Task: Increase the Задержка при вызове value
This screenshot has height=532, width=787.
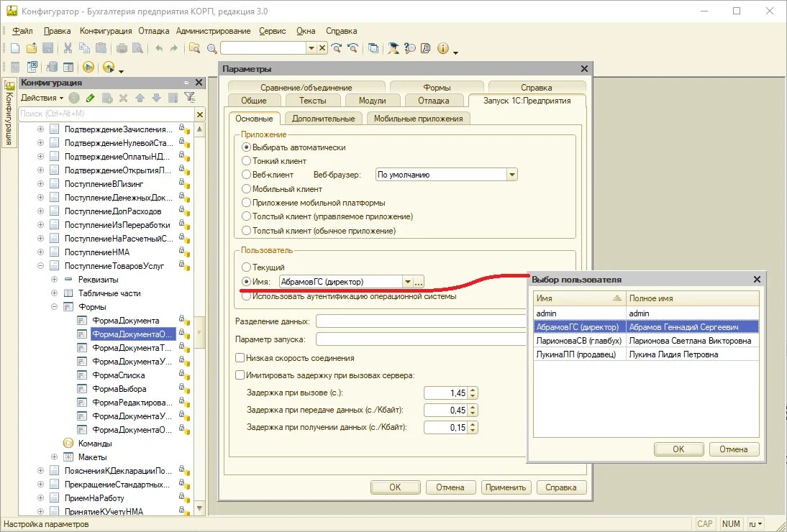Action: (x=473, y=390)
